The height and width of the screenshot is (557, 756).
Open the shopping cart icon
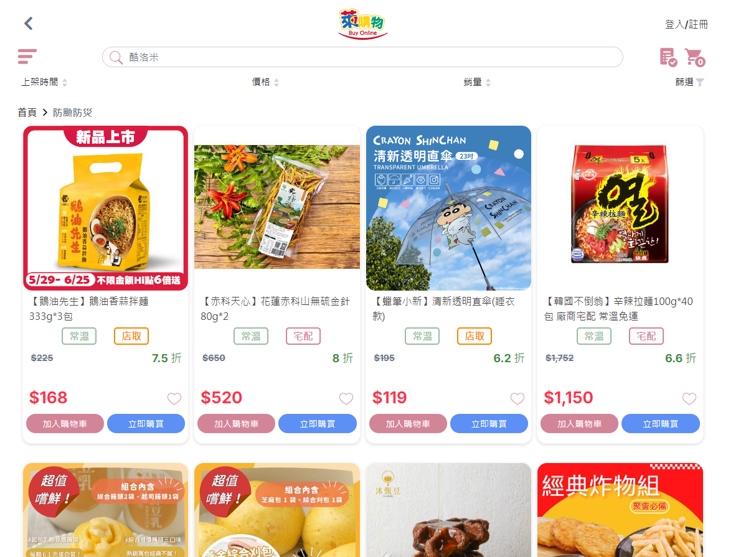click(x=694, y=57)
